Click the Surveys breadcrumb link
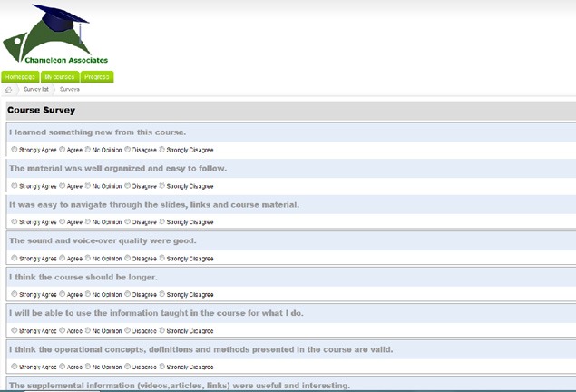576x392 pixels. click(x=70, y=90)
